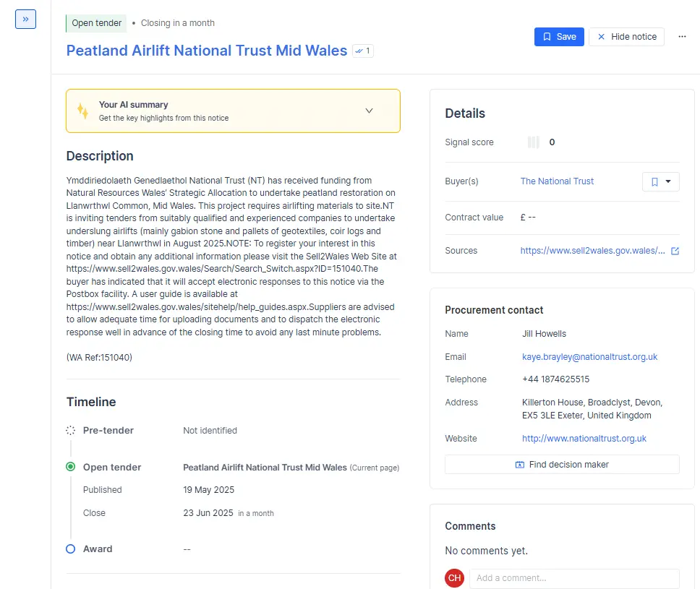
Task: Save this tender notice
Action: click(559, 37)
